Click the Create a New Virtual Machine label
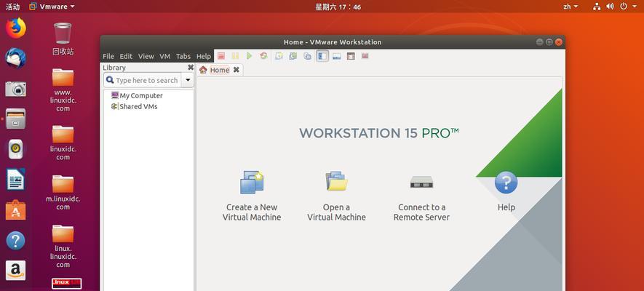Screen dimensions: 644x291 pos(252,212)
